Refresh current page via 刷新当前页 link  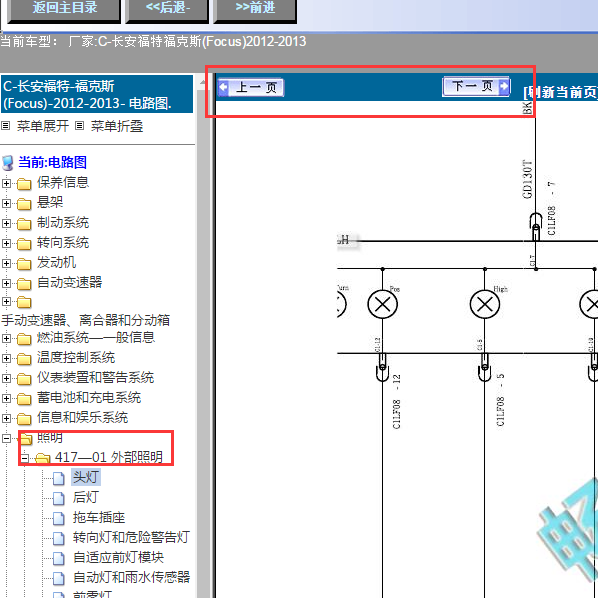561,92
